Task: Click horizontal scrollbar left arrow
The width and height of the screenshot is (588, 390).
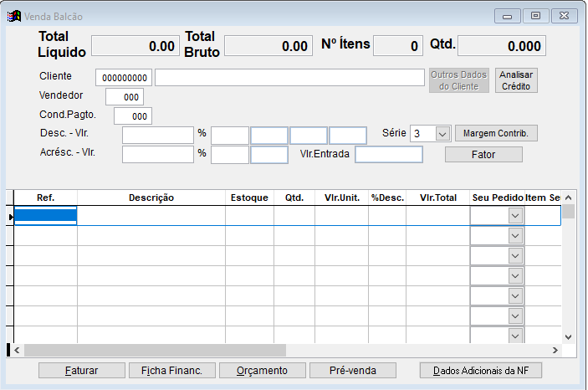Action: pos(17,350)
